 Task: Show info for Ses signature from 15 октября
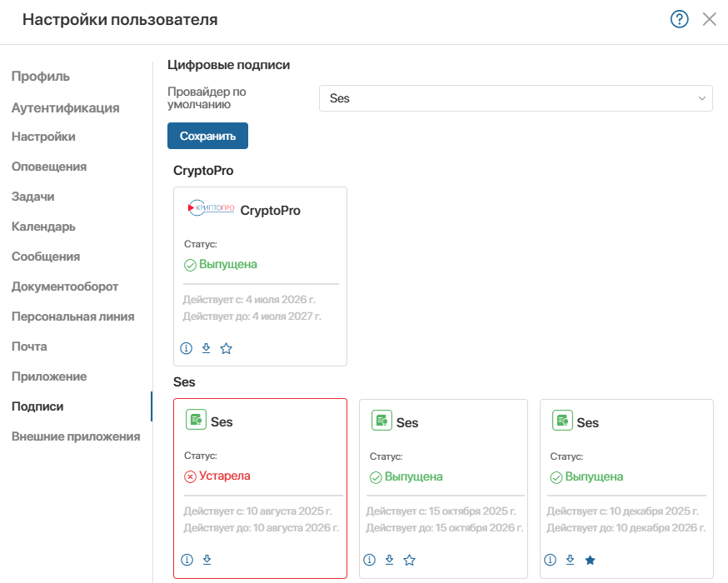370,561
